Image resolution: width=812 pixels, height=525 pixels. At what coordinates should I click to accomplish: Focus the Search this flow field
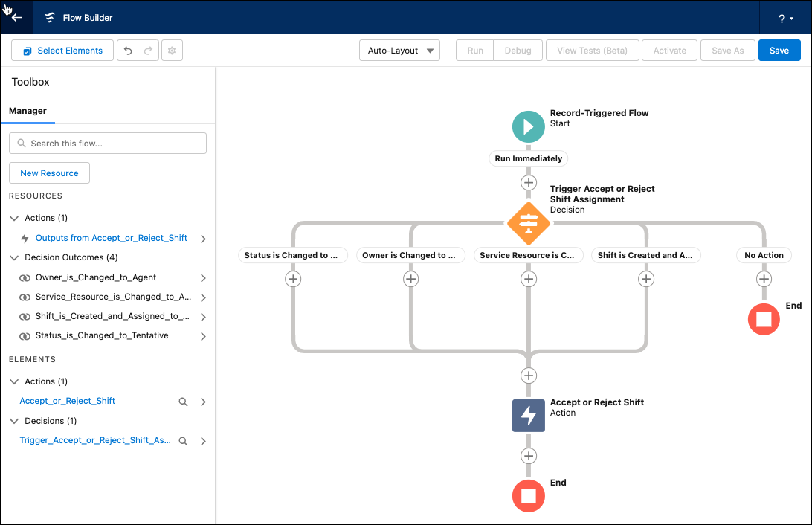108,144
